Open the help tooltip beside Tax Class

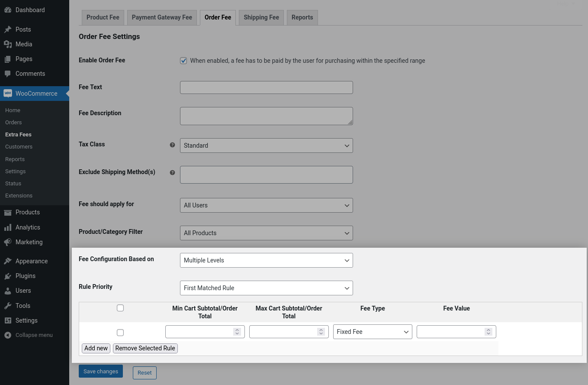coord(172,145)
